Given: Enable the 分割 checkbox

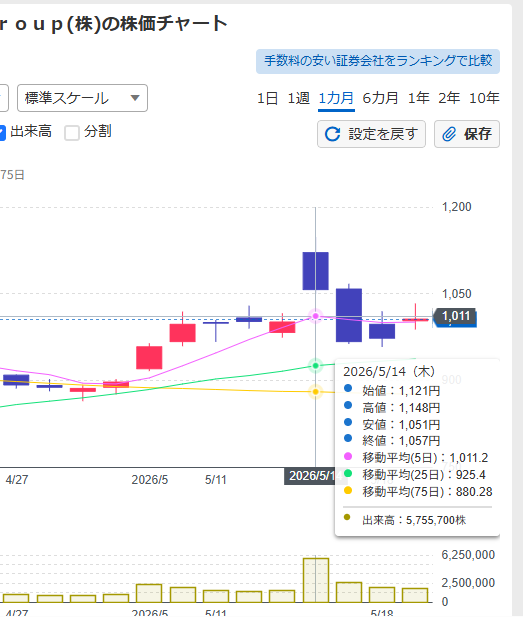Looking at the screenshot, I should click(72, 133).
